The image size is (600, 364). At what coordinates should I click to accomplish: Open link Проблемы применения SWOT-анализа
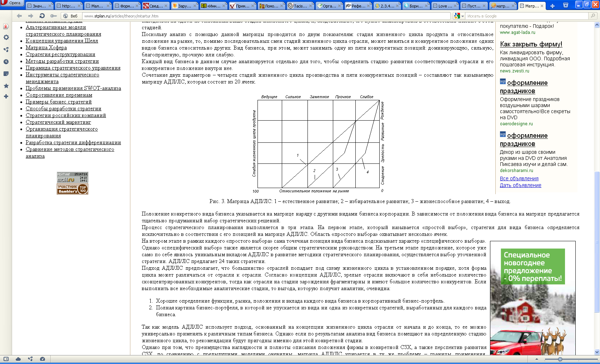click(x=73, y=88)
